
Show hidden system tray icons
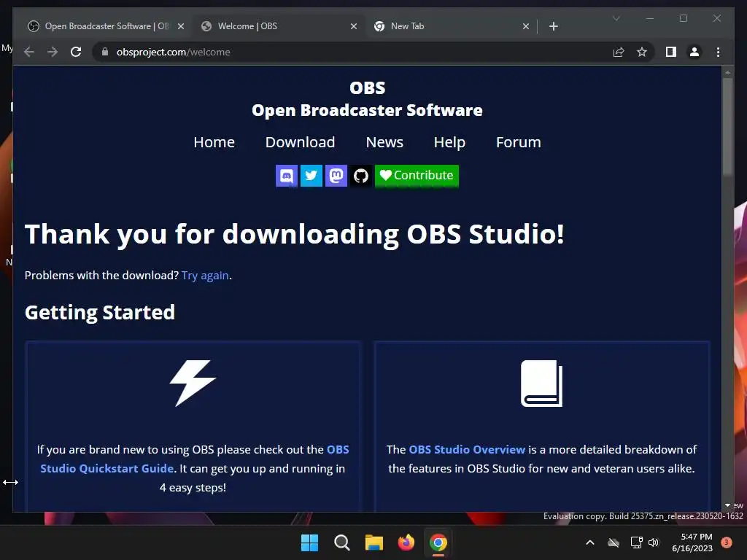(589, 542)
